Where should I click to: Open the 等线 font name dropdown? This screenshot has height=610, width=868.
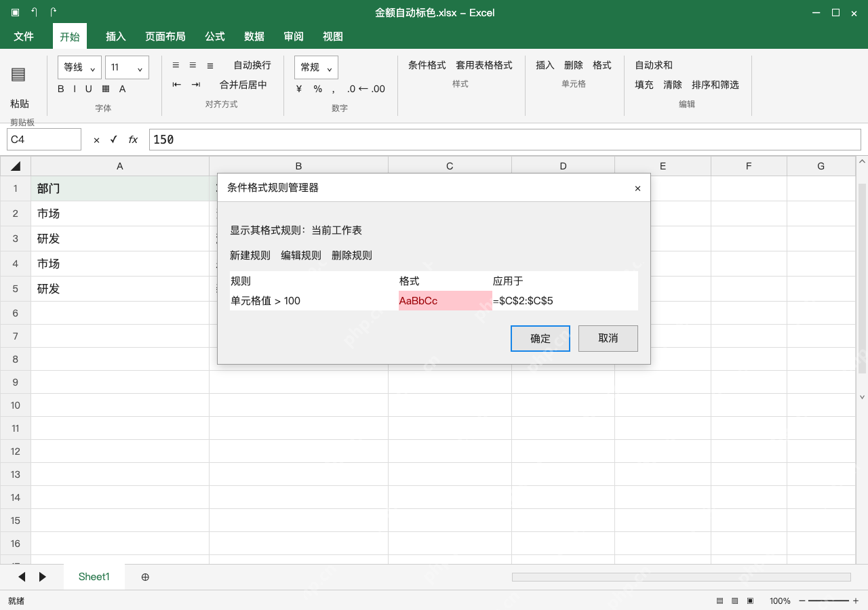80,67
